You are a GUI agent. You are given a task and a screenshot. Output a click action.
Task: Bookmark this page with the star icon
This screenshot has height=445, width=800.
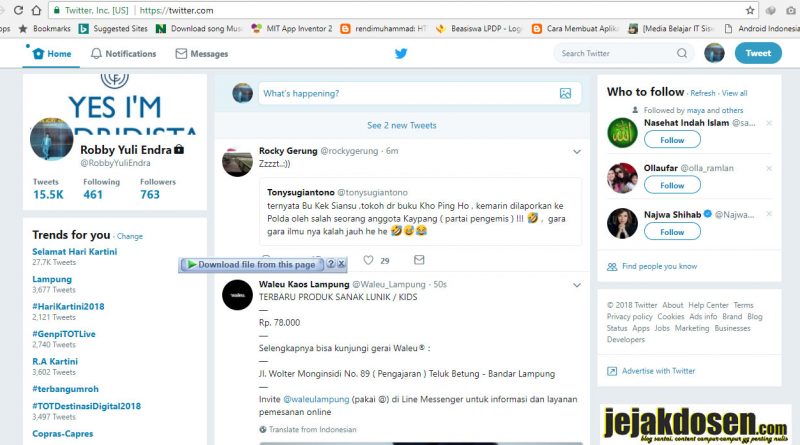pyautogui.click(x=749, y=10)
